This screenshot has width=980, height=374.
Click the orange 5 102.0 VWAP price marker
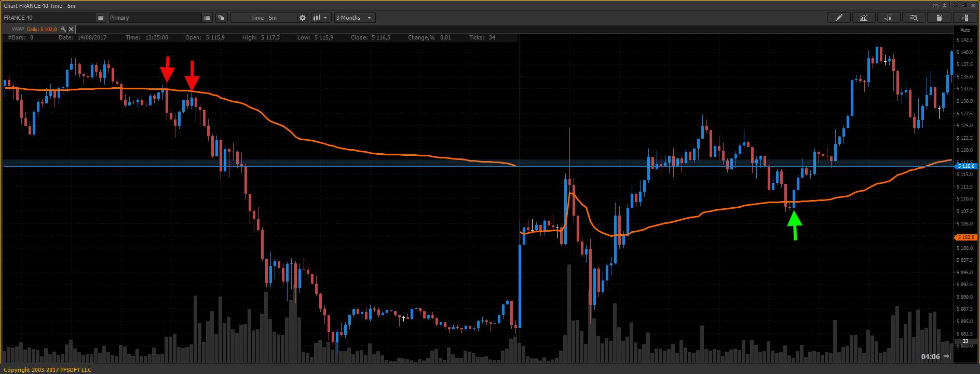pos(966,237)
